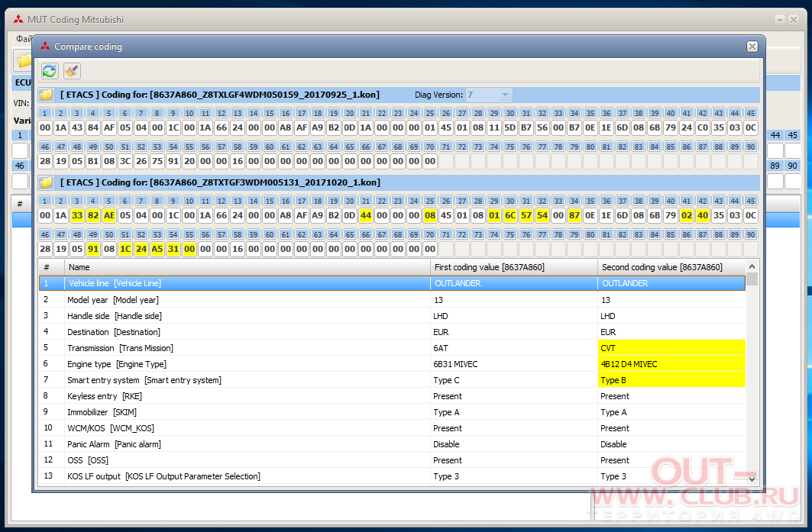Click folder icon in main window toolbar behind dialog
Screen dimensions: 812x532
(x=23, y=60)
